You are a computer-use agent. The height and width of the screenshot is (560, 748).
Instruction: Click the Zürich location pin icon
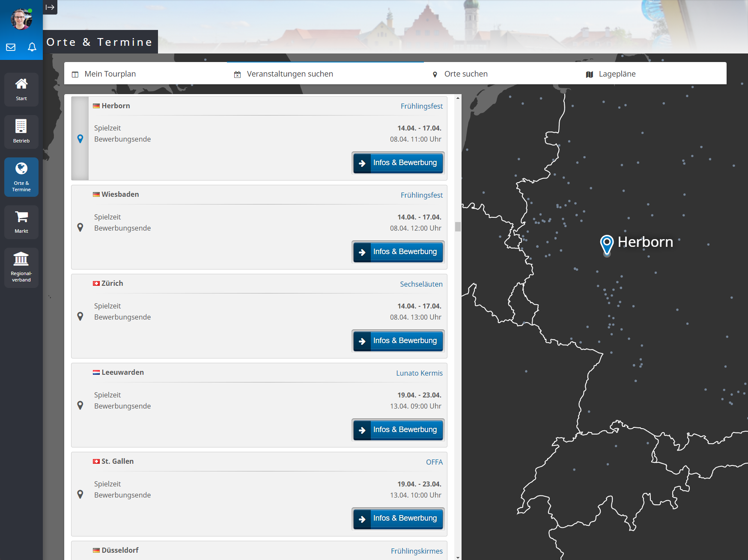pos(80,316)
